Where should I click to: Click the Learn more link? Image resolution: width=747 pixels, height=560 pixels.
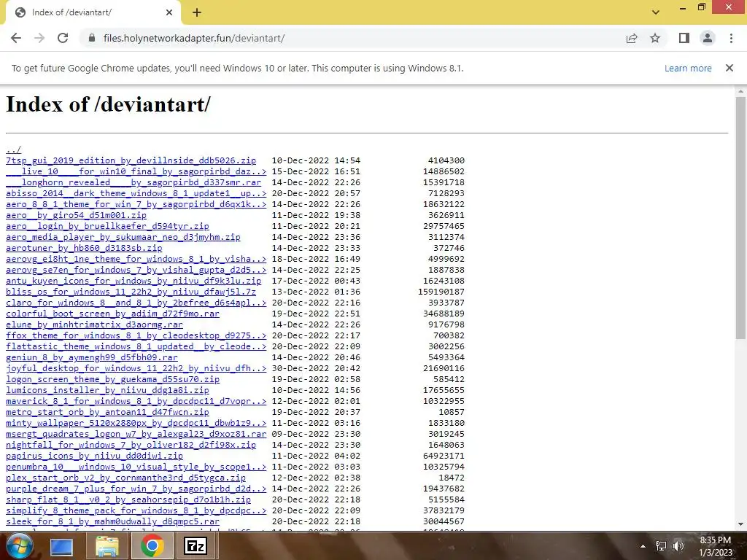point(688,68)
